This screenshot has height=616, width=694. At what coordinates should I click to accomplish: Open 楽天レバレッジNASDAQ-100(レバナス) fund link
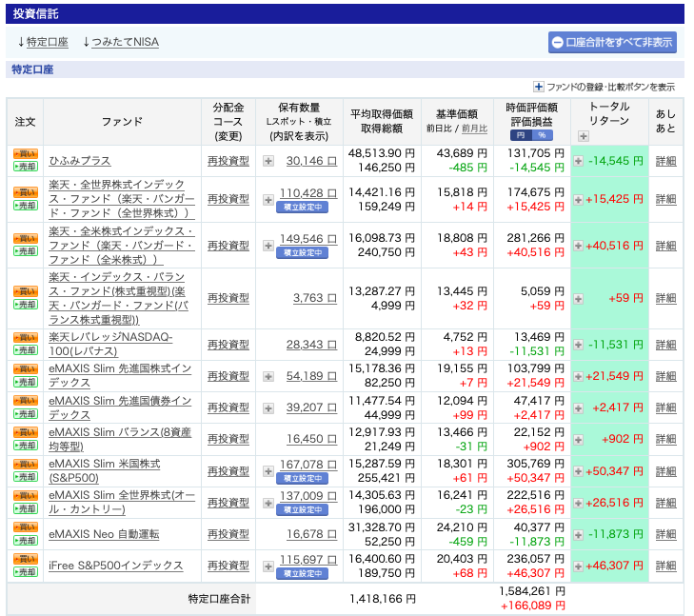click(110, 345)
